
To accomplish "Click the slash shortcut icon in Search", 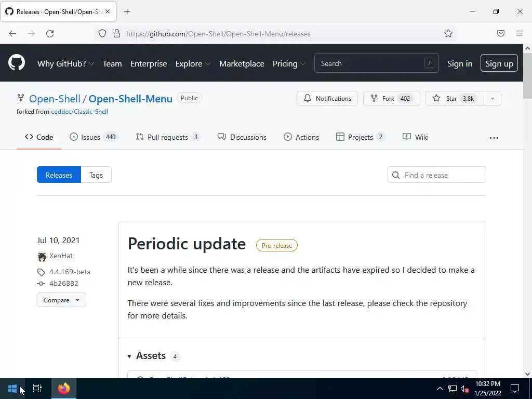I will (429, 63).
